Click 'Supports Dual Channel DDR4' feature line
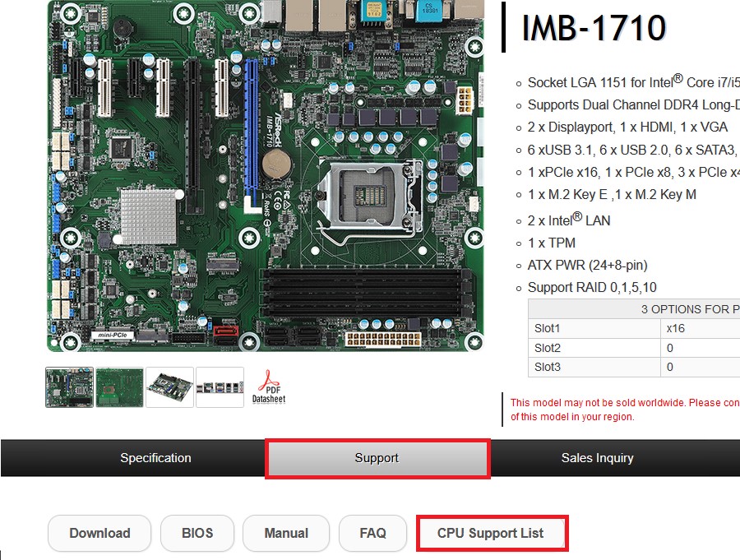 point(633,104)
